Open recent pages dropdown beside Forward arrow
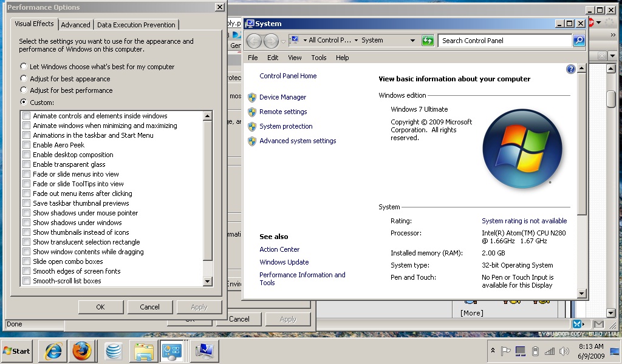 pos(283,41)
